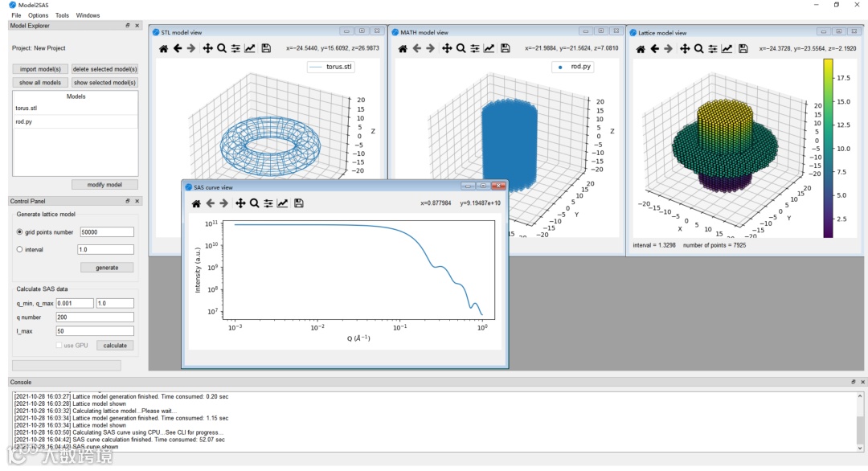This screenshot has height=471, width=868.
Task: Open axes edit icon in Lattice model view
Action: 727,49
